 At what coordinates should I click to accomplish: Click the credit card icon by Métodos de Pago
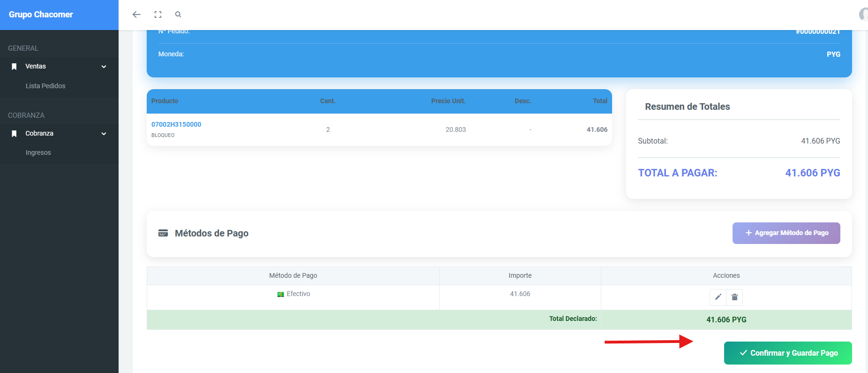click(x=163, y=233)
